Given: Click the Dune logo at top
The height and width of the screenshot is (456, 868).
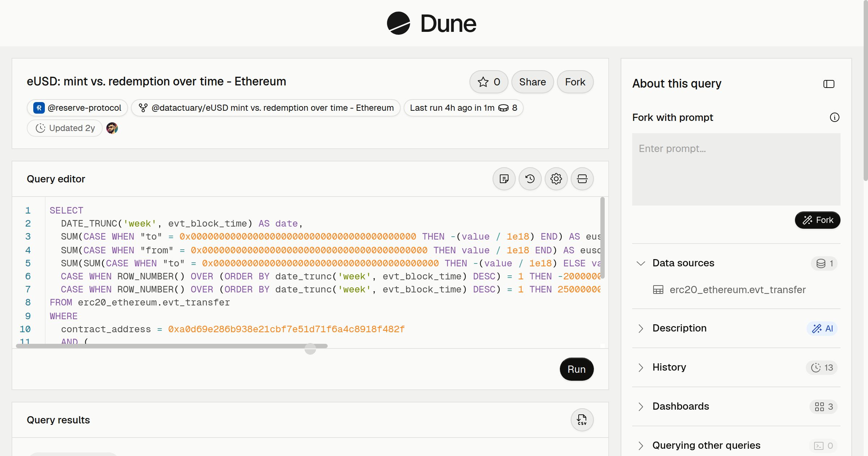Looking at the screenshot, I should tap(431, 23).
